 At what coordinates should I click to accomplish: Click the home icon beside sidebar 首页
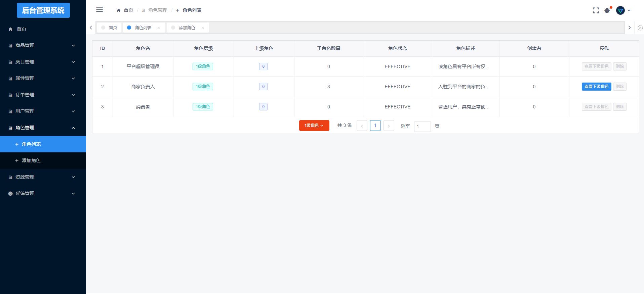(10, 29)
